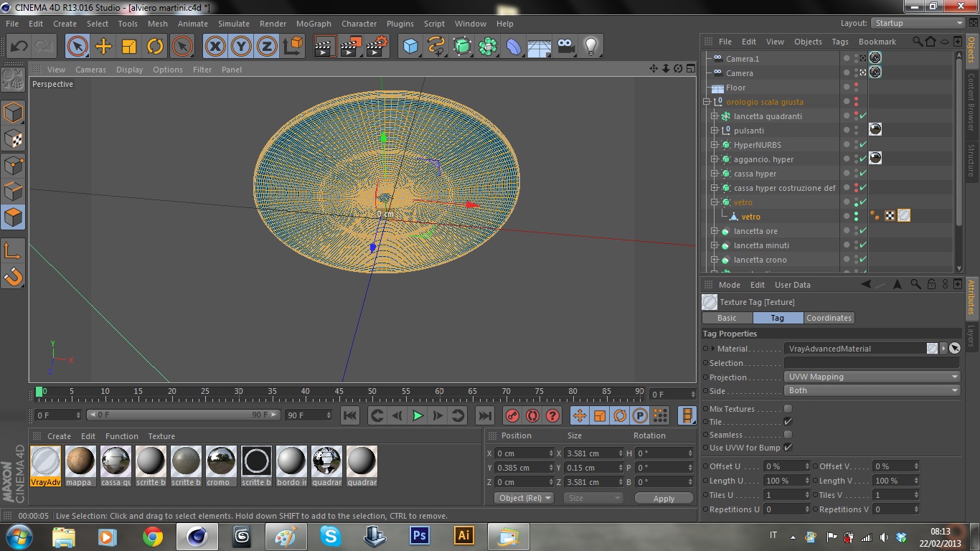This screenshot has width=980, height=551.
Task: Uncheck the Tile checkbox
Action: coord(788,422)
